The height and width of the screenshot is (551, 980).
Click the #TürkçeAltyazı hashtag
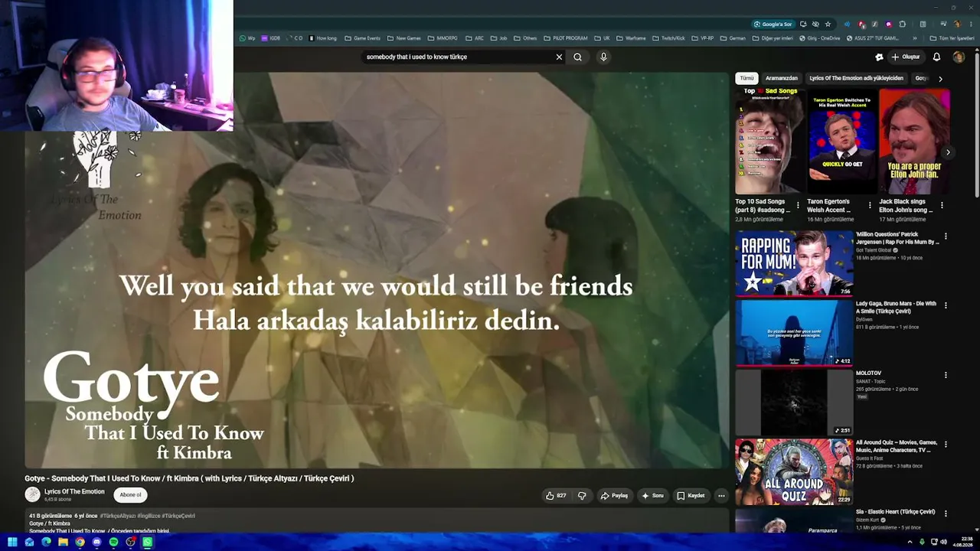(x=118, y=516)
